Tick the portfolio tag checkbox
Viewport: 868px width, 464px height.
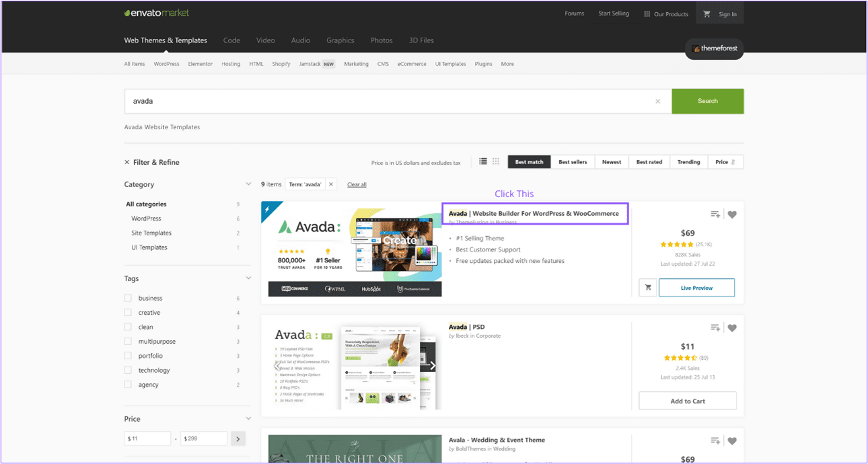[x=128, y=356]
